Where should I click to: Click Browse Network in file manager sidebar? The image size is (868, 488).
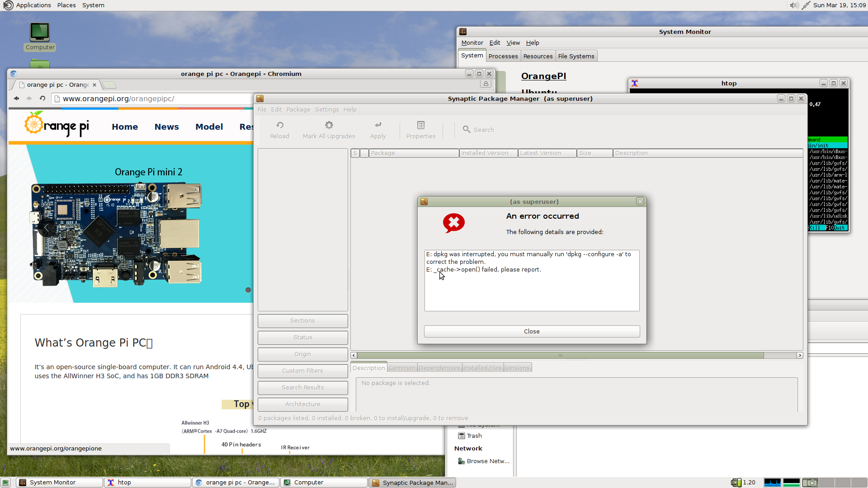[483, 461]
